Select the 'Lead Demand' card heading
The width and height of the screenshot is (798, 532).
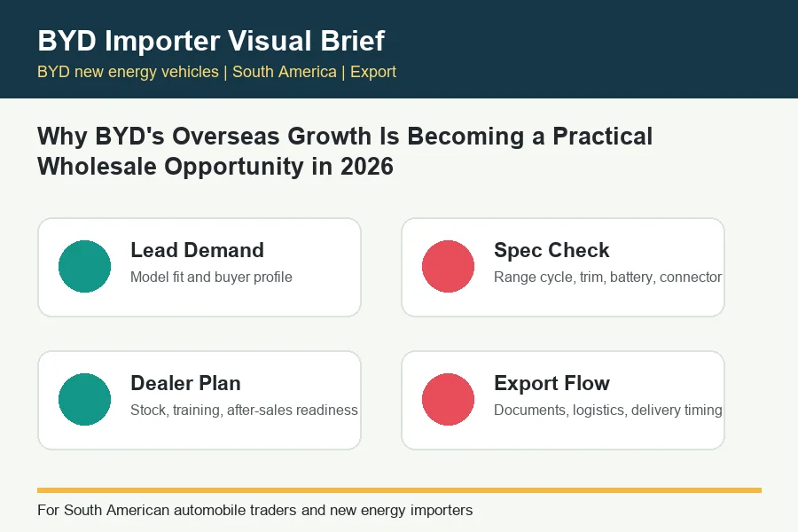(197, 250)
